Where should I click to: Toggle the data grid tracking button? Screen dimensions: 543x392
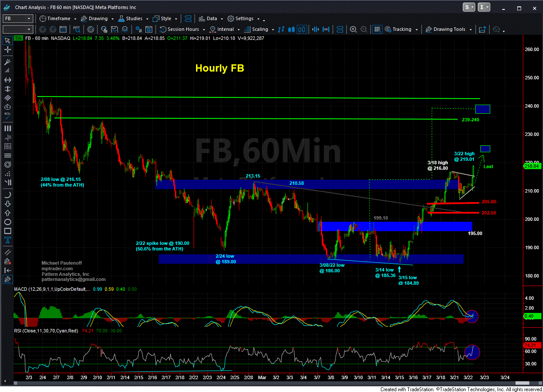click(377, 29)
